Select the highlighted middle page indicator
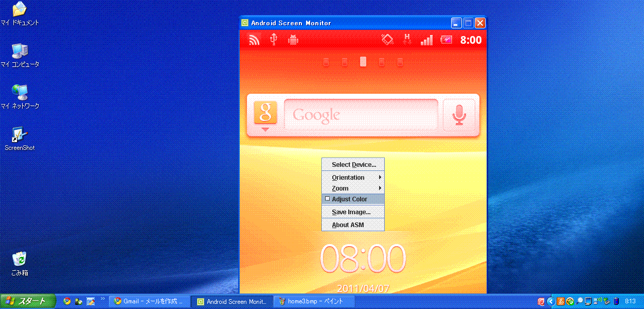Screen dimensions: 644x309 363,62
